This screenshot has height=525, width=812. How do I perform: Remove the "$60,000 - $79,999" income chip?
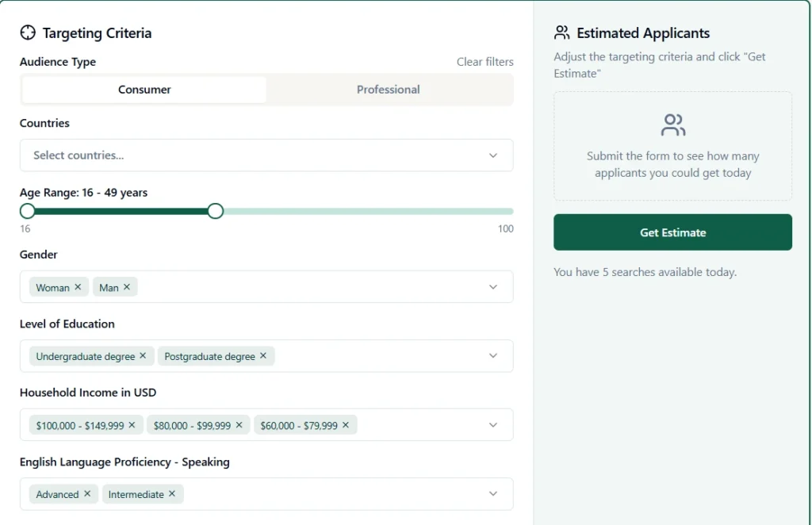344,425
